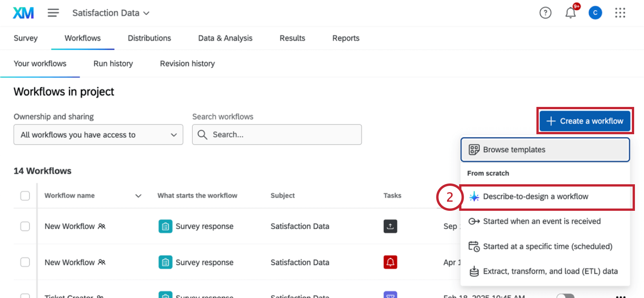Select the second New Workflow checkbox
Image resolution: width=644 pixels, height=298 pixels.
pos(25,262)
